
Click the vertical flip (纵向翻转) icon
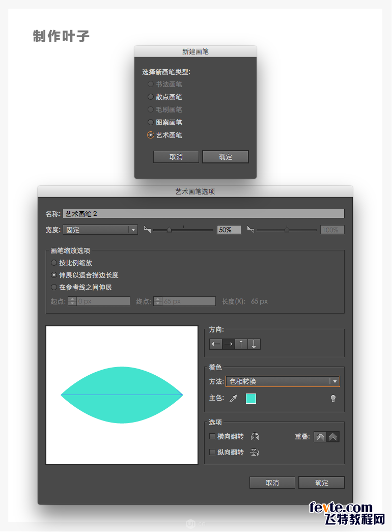coord(255,452)
